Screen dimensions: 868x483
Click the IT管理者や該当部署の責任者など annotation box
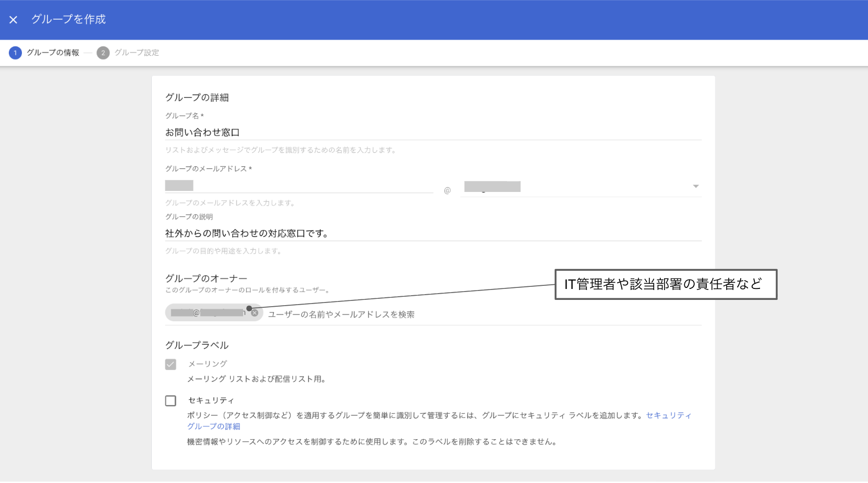(665, 284)
